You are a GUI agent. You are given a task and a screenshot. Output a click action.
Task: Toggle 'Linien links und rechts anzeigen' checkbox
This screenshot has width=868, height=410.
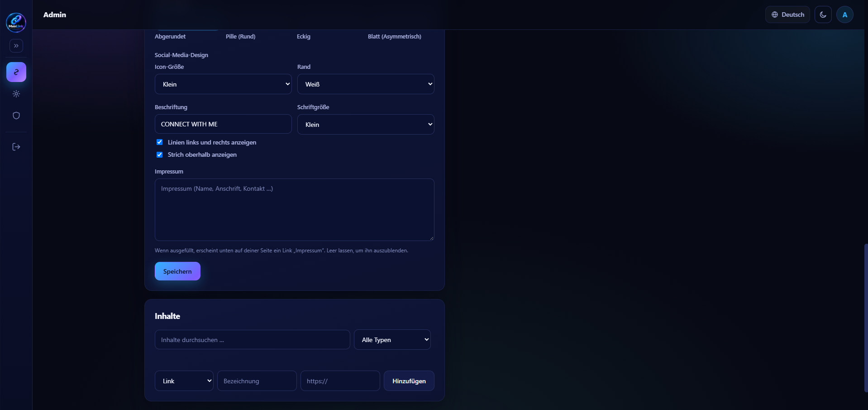click(x=159, y=142)
